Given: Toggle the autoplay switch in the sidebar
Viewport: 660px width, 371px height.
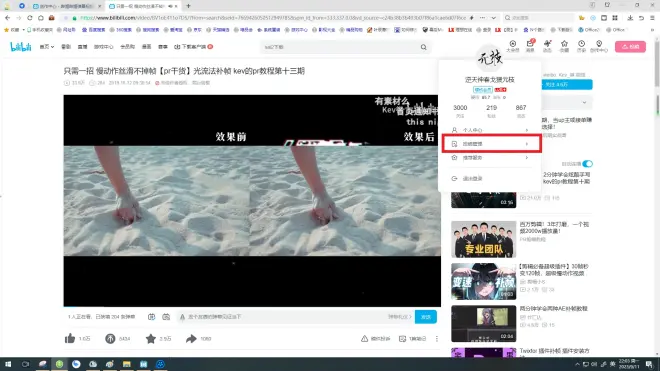Looking at the screenshot, I should pyautogui.click(x=588, y=164).
